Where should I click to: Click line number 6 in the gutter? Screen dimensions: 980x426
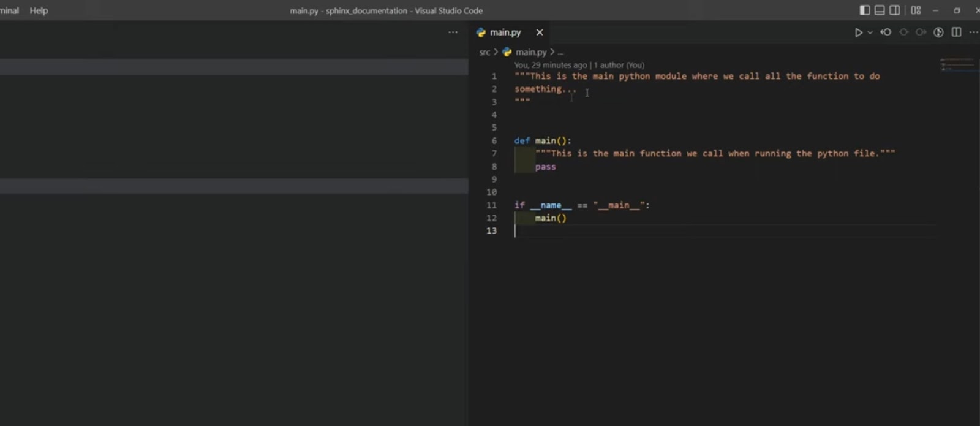[494, 140]
